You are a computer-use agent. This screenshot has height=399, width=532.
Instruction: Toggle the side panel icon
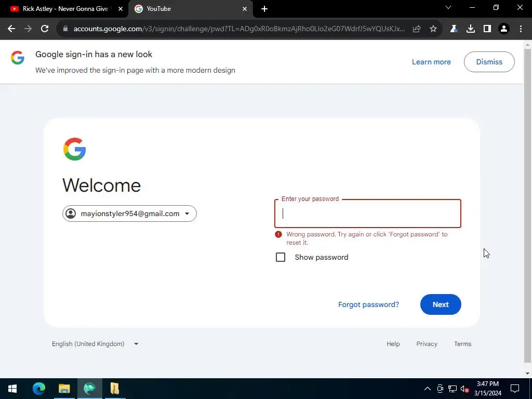pos(487,29)
